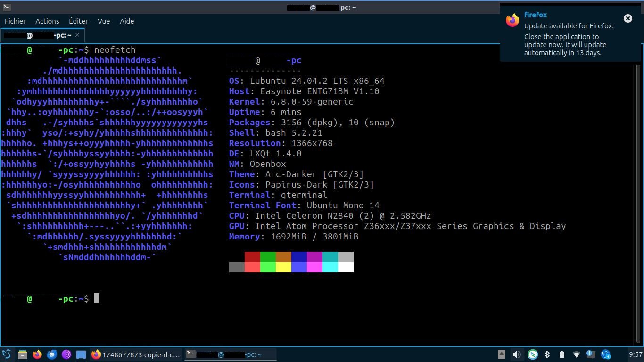Click the "Arc-Darker [GTK2/3]" theme text
Screen dimensions: 644x362
(314, 174)
